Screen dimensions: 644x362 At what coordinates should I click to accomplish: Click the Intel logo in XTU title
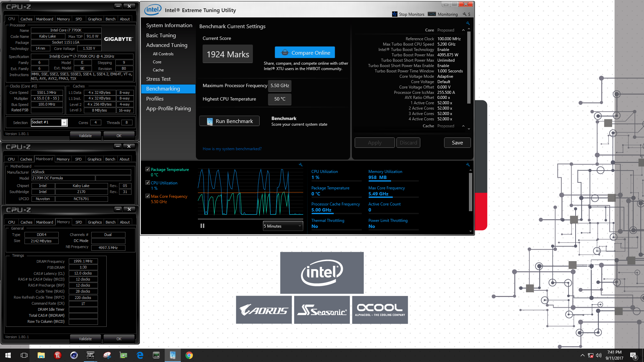(153, 10)
